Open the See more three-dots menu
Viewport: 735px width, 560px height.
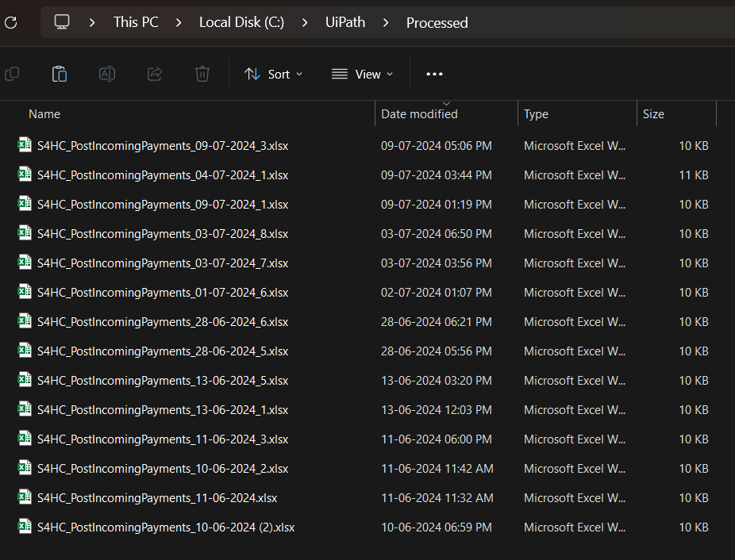click(x=434, y=74)
